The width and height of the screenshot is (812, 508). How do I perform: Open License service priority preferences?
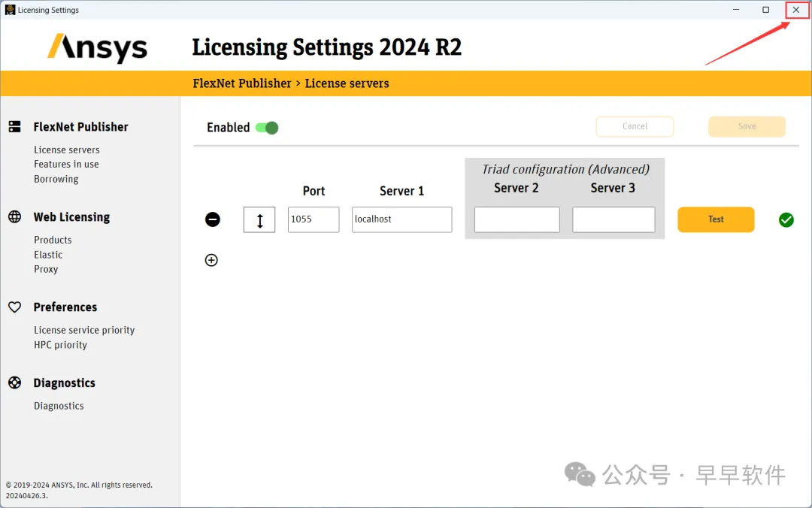pos(84,330)
